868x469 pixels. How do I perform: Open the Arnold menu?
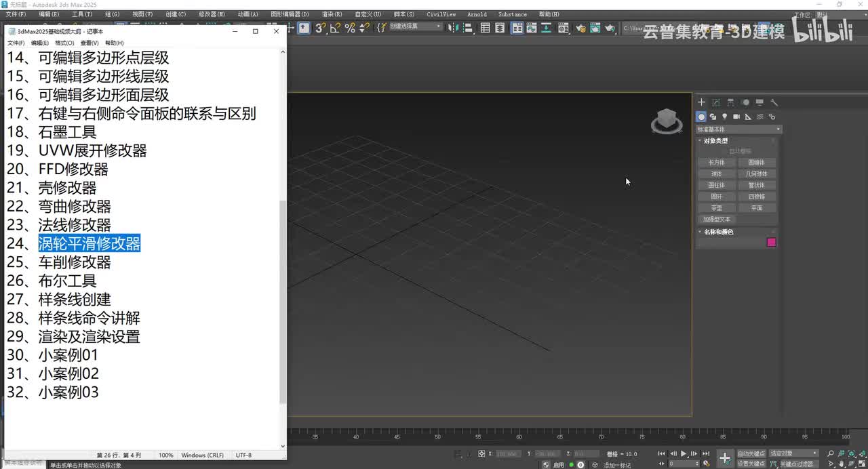[x=477, y=14]
